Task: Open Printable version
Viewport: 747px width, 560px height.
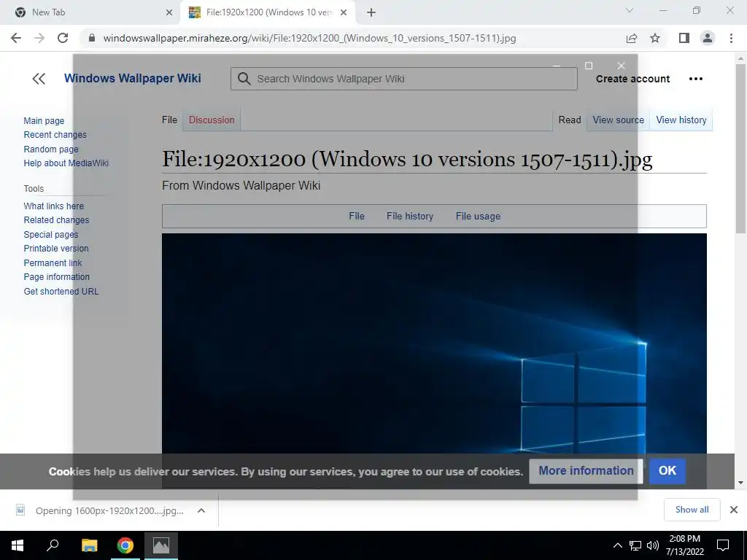Action: pyautogui.click(x=56, y=249)
